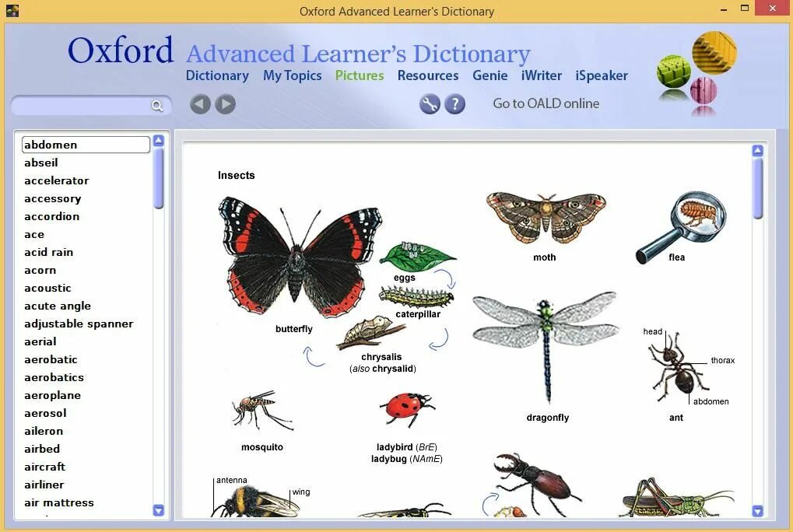Viewport: 793px width, 532px height.
Task: Open help via the question mark icon
Action: click(x=454, y=104)
